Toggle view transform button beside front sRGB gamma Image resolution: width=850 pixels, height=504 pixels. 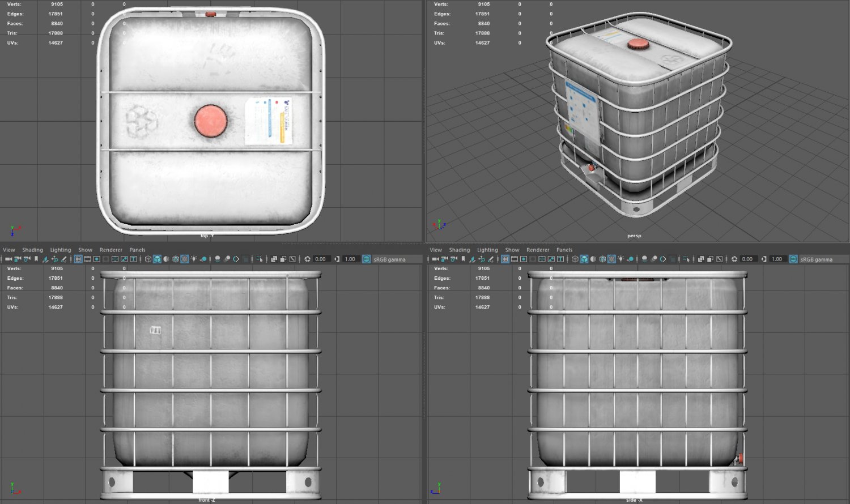[x=367, y=259]
